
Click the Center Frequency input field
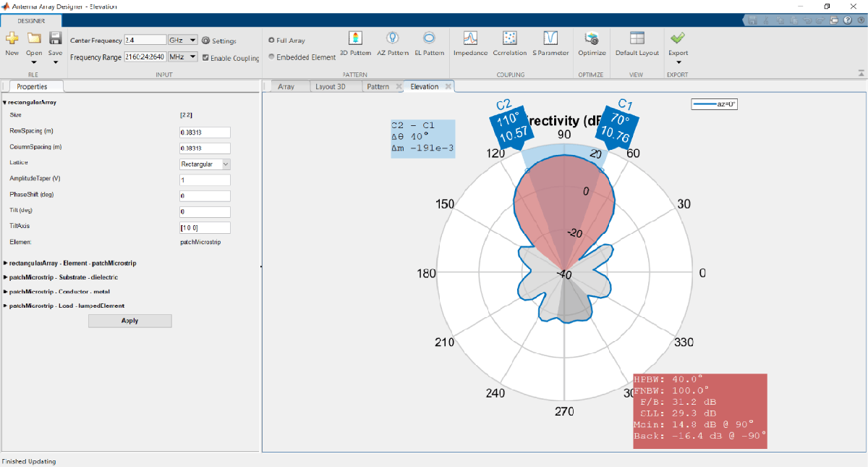point(145,41)
